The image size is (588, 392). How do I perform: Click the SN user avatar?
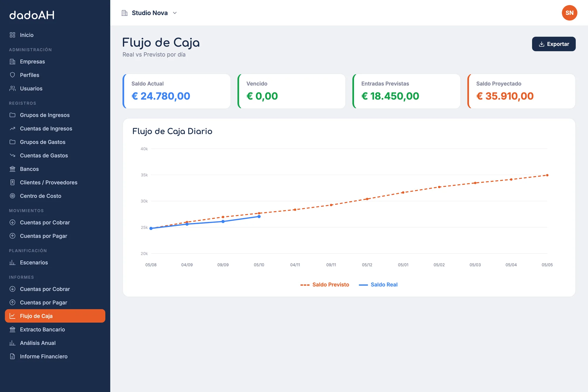click(x=569, y=13)
